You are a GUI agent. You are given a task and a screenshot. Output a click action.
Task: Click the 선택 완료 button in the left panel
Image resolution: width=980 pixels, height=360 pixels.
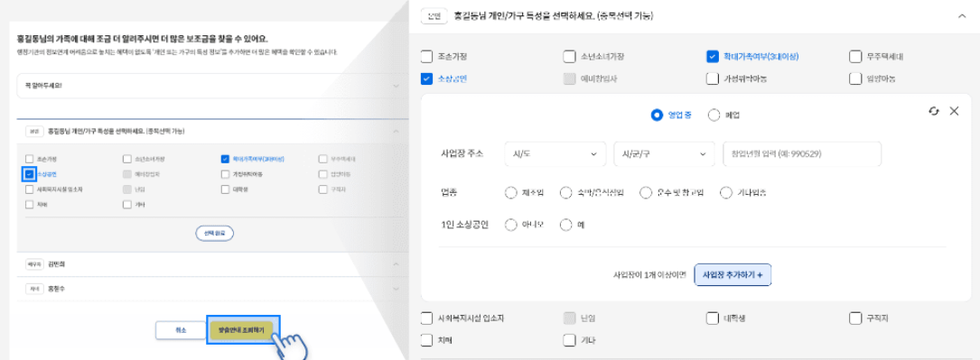coord(214,233)
